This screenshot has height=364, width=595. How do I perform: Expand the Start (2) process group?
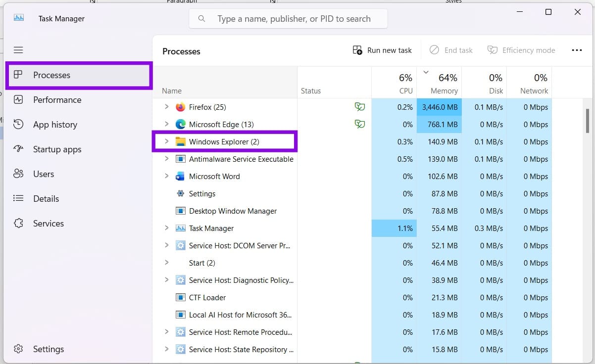point(166,263)
